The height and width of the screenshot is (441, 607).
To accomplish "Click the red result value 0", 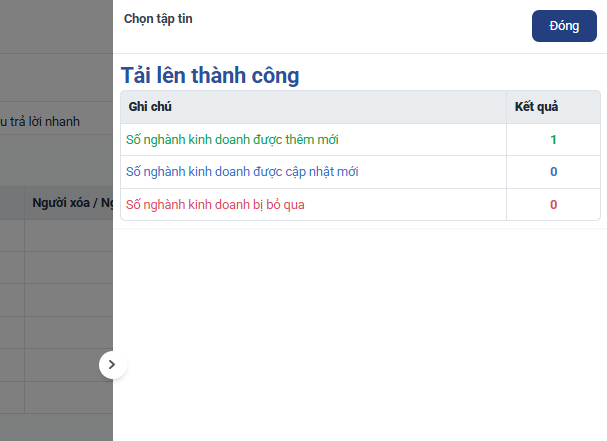I will click(553, 204).
